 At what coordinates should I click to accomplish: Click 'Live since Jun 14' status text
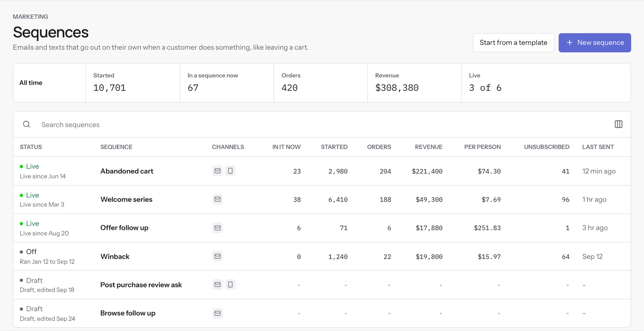(43, 176)
